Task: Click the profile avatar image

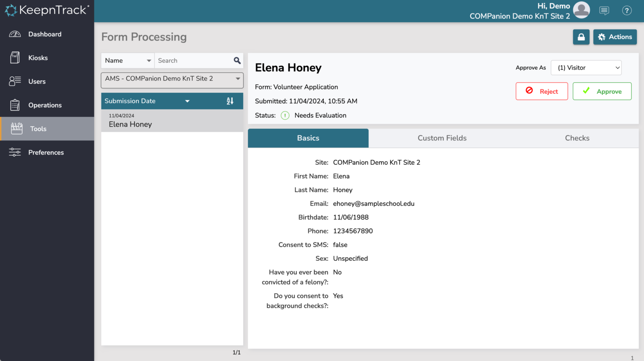Action: (582, 10)
